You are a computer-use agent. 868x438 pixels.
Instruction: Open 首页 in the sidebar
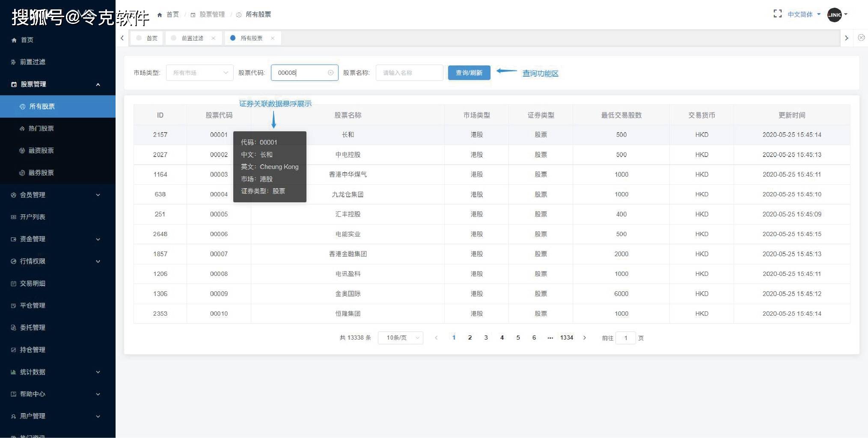pyautogui.click(x=58, y=40)
